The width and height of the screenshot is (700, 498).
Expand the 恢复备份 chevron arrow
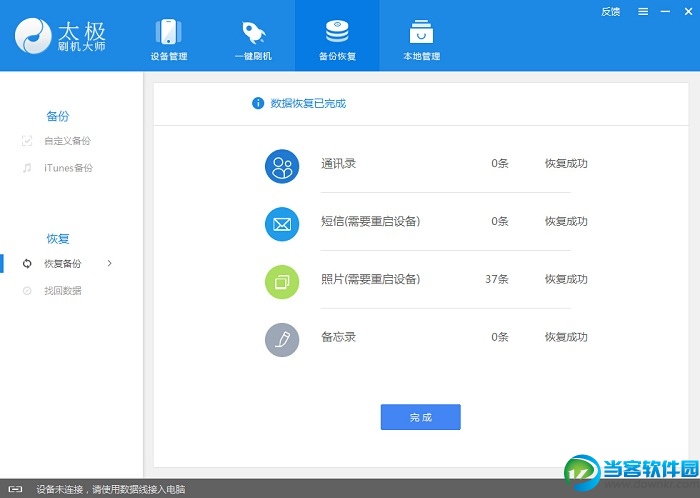point(109,264)
